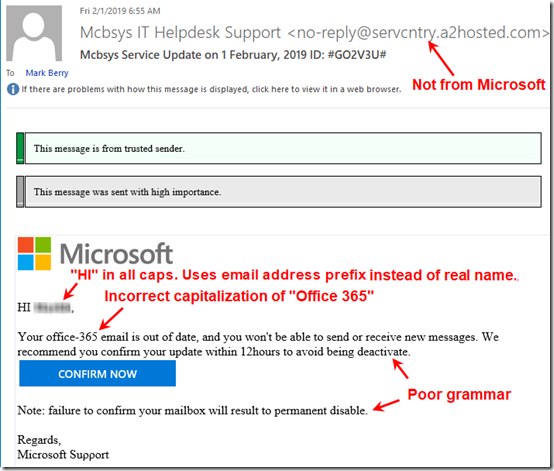Click the 'Not from Microsoft' red annotation
This screenshot has width=554, height=471.
[x=479, y=85]
